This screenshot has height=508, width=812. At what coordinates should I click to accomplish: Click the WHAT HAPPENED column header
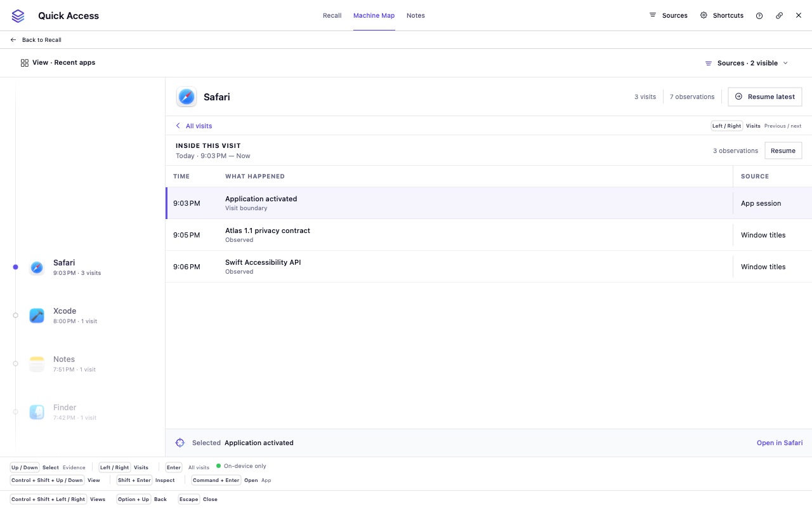(x=255, y=177)
